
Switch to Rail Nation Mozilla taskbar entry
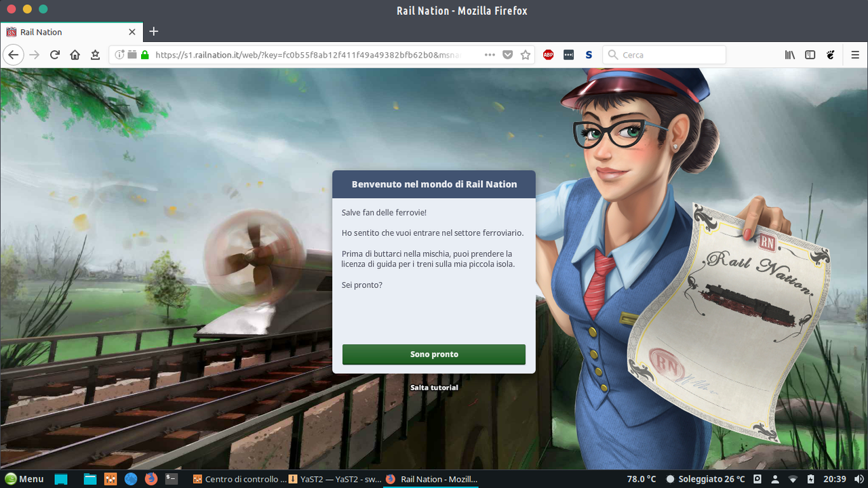pyautogui.click(x=431, y=479)
